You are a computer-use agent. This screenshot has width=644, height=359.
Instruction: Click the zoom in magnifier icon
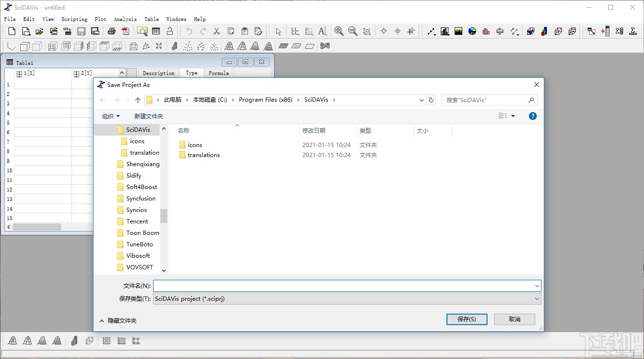pyautogui.click(x=339, y=32)
